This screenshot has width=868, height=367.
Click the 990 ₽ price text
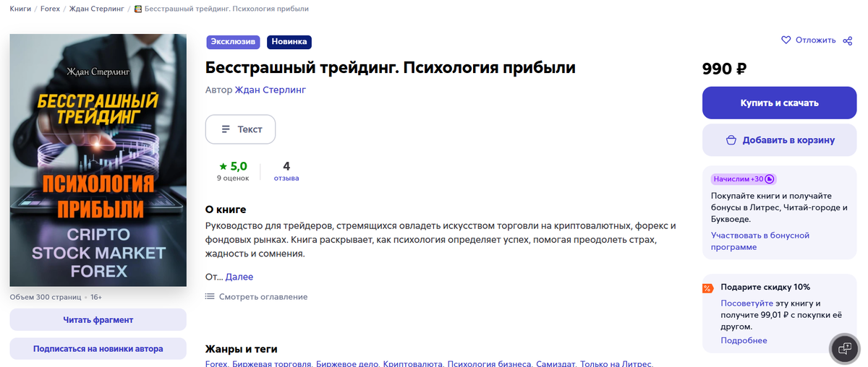(x=724, y=69)
